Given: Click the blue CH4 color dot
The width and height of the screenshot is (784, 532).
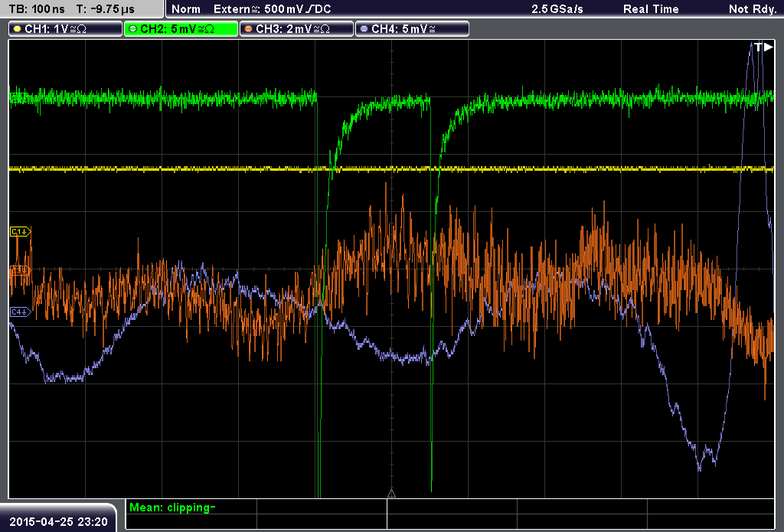Looking at the screenshot, I should 364,29.
